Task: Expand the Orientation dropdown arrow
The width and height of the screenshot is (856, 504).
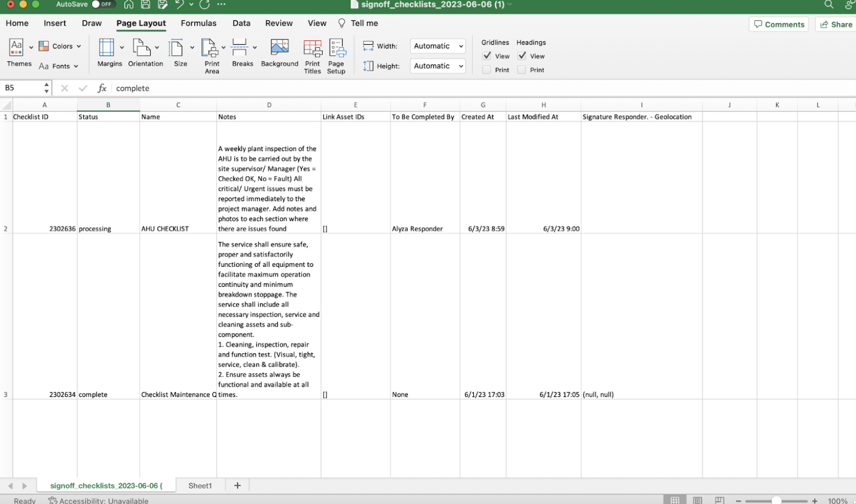Action: coord(157,47)
